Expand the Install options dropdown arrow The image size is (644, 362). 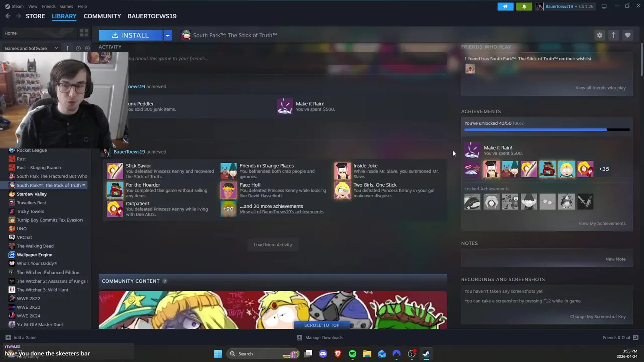coord(167,35)
